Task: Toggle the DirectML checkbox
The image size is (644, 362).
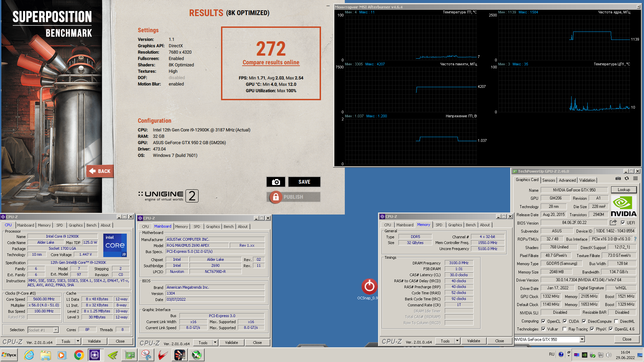Action: [616, 321]
